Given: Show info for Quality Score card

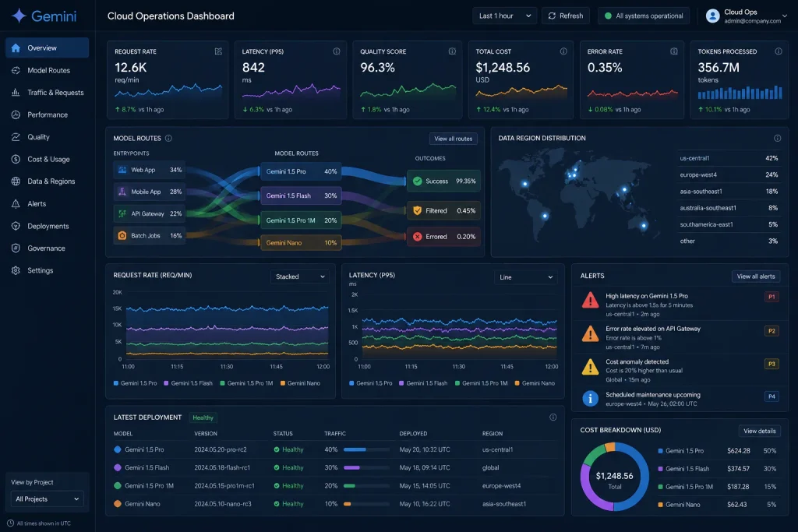Looking at the screenshot, I should 452,51.
